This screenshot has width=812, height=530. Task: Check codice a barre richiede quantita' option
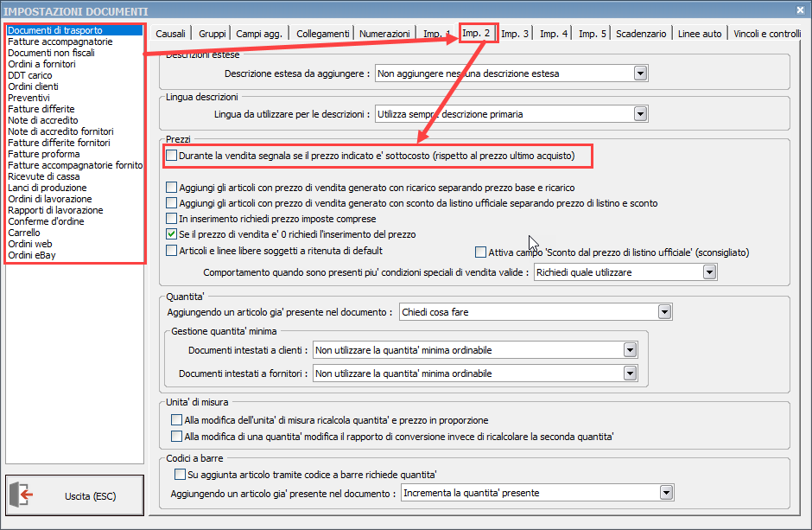click(180, 474)
